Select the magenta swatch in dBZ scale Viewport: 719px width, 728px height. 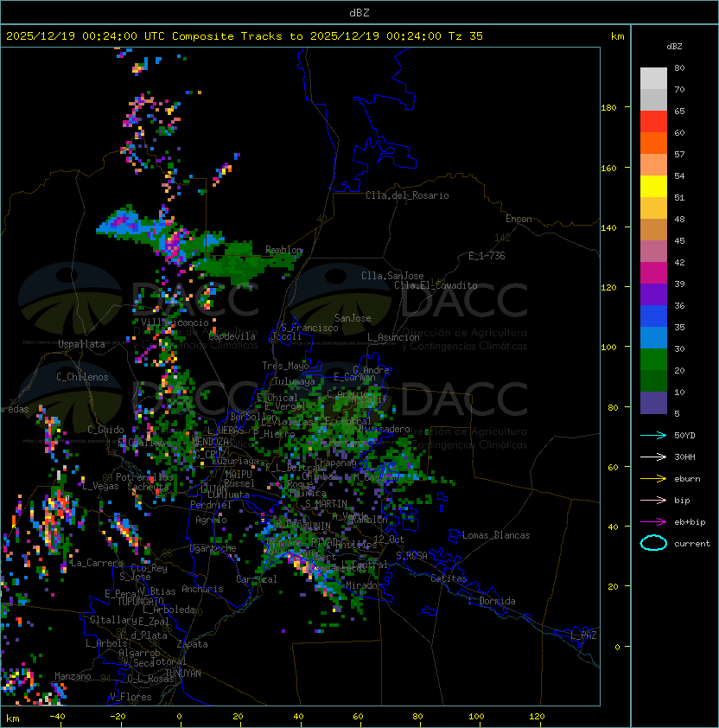tap(653, 273)
